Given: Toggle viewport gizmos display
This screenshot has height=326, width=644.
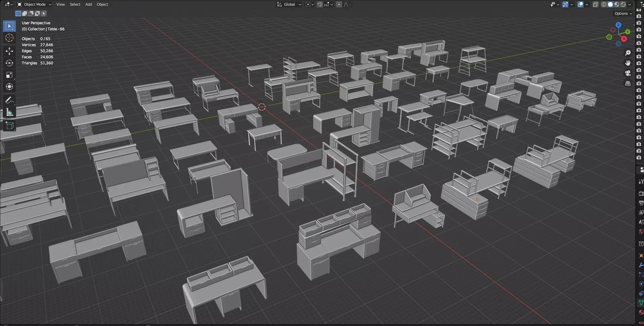Looking at the screenshot, I should coord(565,4).
